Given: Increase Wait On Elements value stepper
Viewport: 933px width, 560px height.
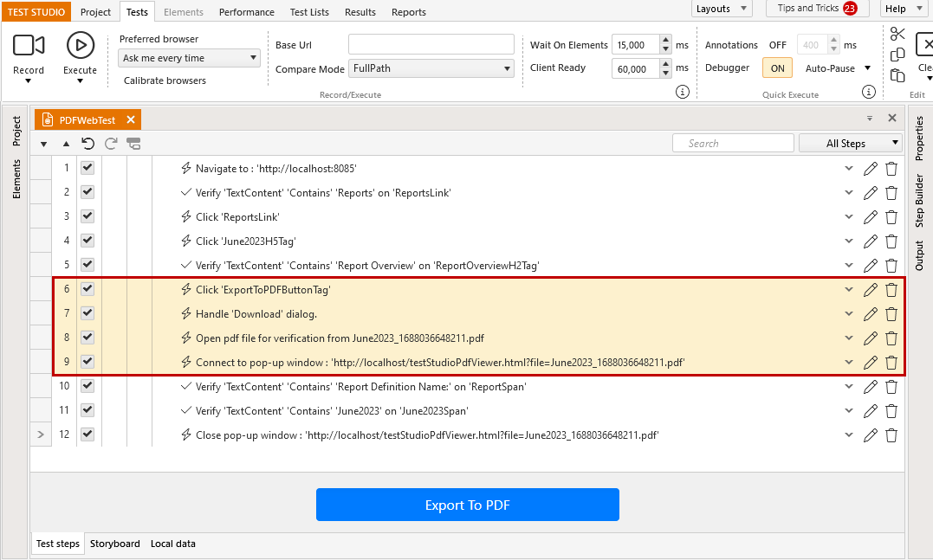Looking at the screenshot, I should [x=666, y=41].
